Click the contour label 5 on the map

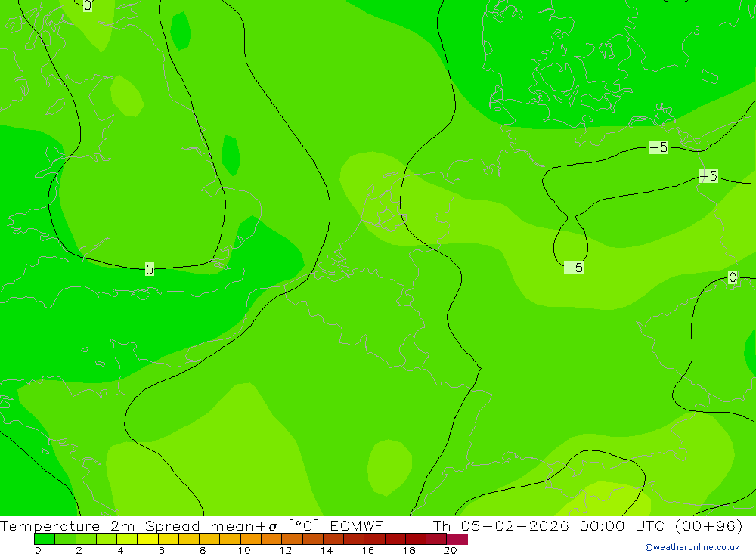150,269
